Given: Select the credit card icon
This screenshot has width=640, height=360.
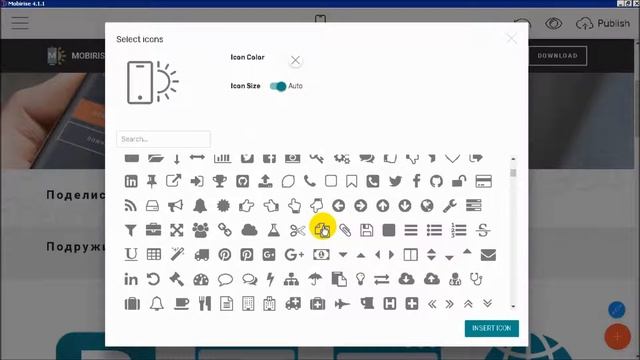Looking at the screenshot, I should point(484,181).
